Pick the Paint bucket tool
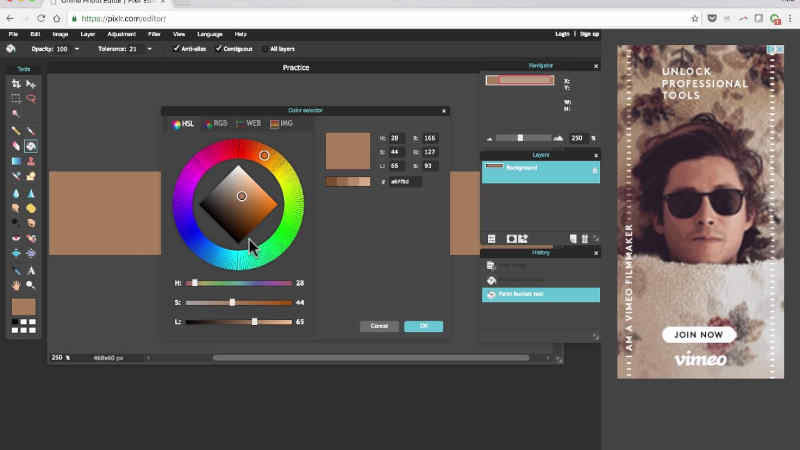The width and height of the screenshot is (800, 450). (x=31, y=146)
